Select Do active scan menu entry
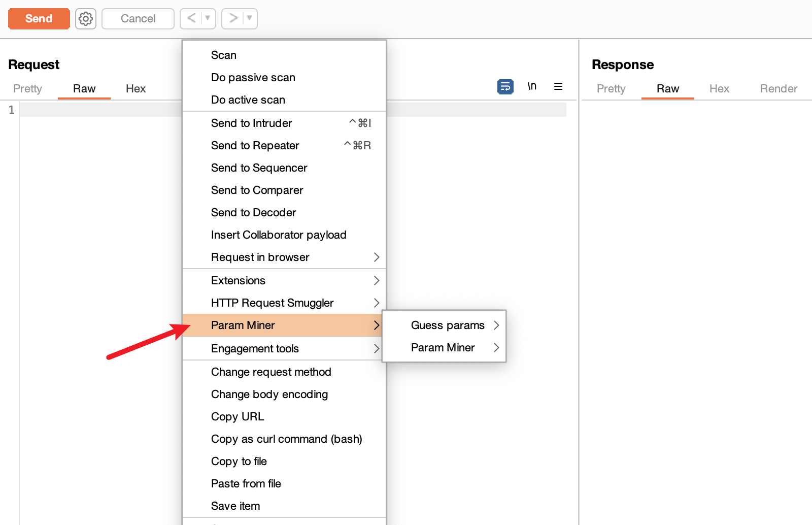The width and height of the screenshot is (812, 525). [284, 100]
